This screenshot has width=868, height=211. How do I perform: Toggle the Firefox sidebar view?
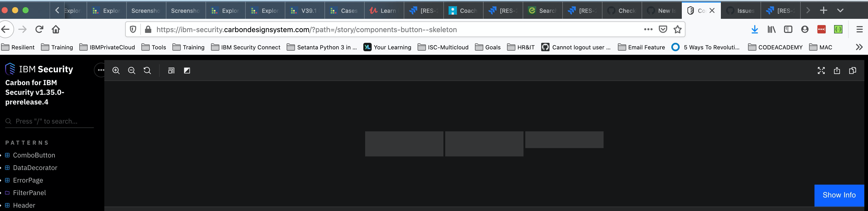[788, 29]
